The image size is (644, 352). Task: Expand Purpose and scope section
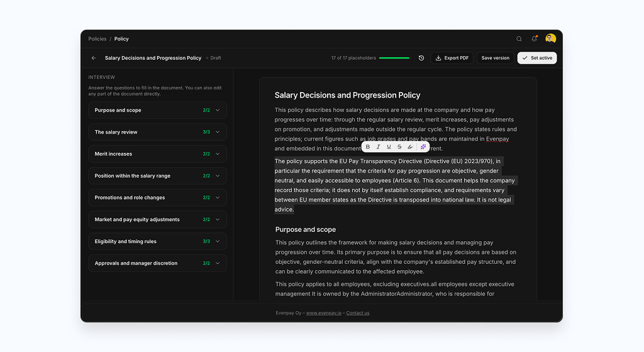157,110
